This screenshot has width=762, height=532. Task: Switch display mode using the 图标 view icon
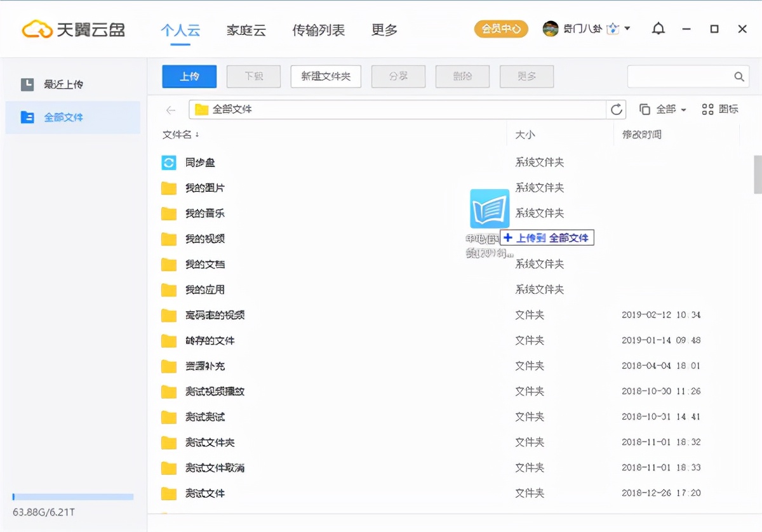tap(718, 109)
